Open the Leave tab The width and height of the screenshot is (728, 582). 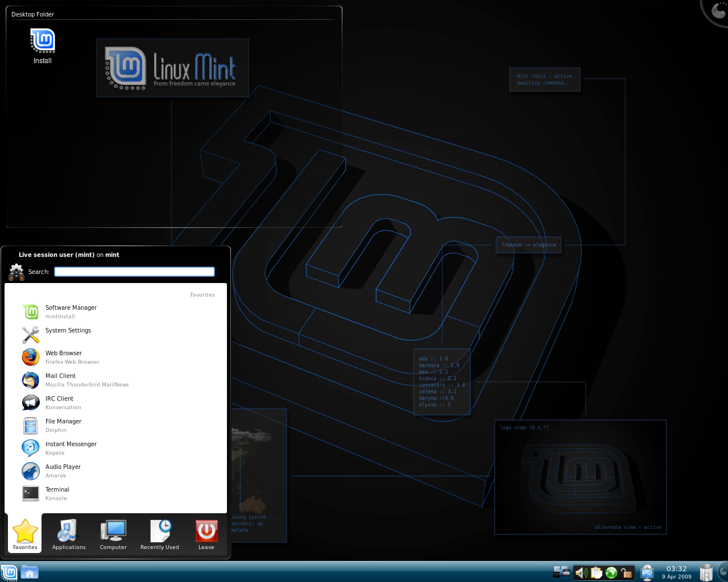[x=206, y=535]
